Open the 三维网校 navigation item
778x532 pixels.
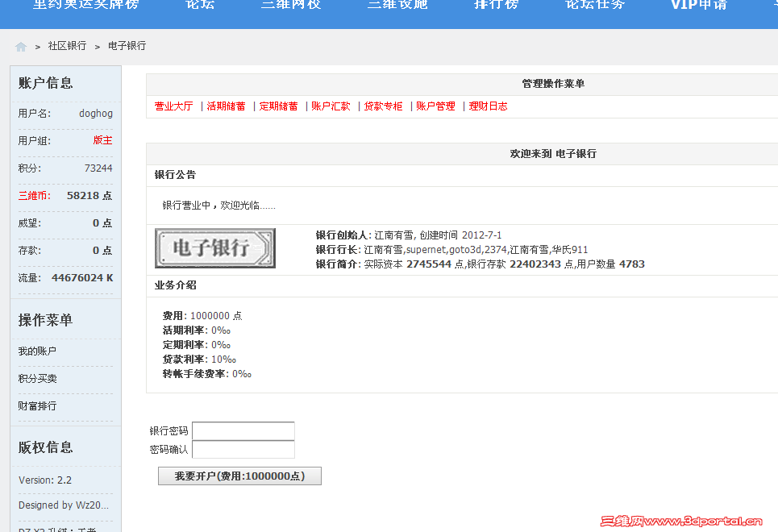(291, 5)
